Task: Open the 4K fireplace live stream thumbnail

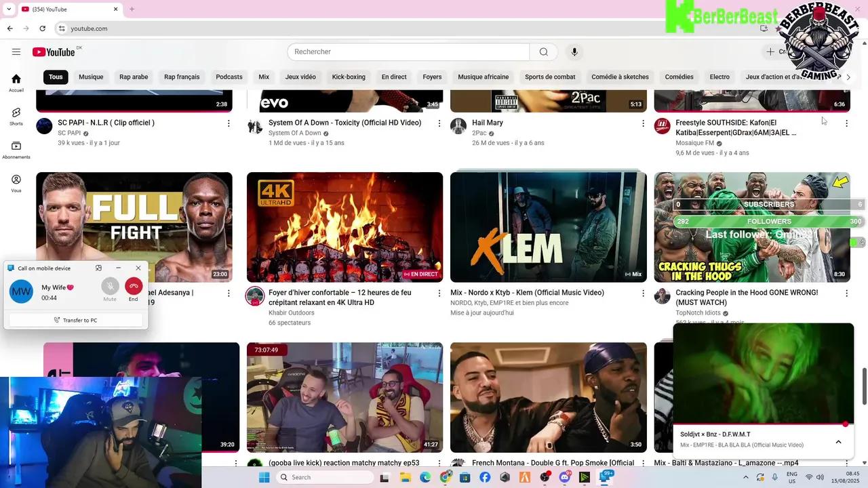Action: pos(344,227)
